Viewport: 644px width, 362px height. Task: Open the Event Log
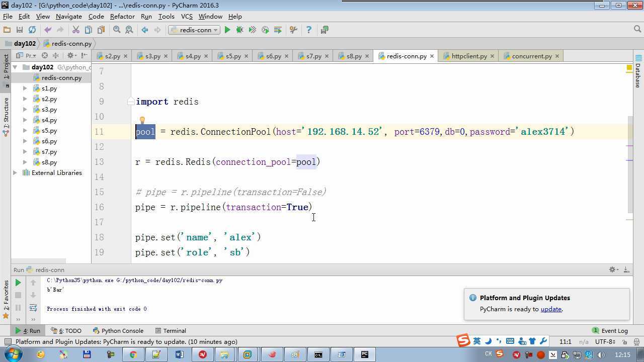(x=609, y=331)
